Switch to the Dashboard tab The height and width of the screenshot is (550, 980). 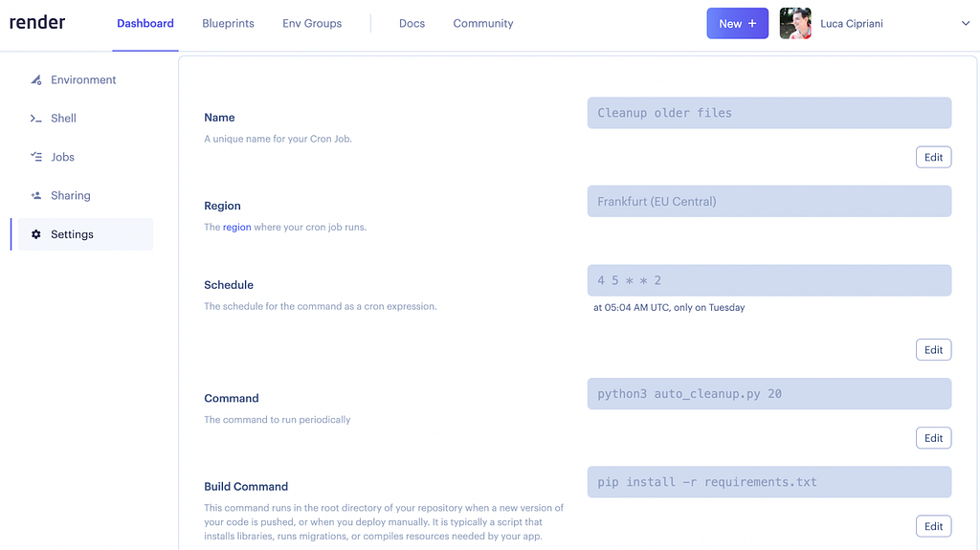(x=145, y=24)
